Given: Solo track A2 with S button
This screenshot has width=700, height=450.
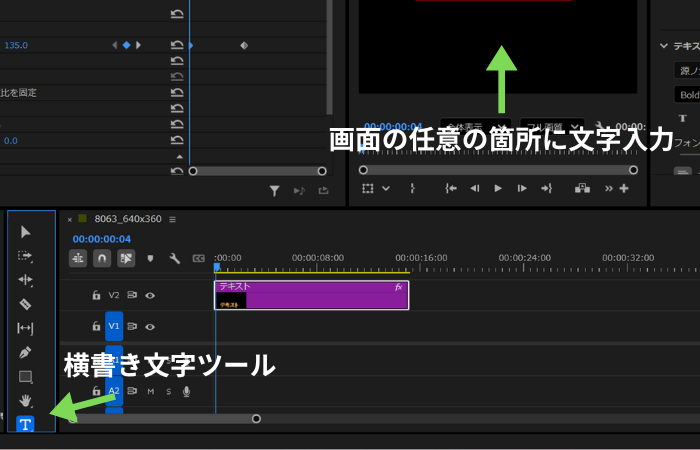Looking at the screenshot, I should [x=169, y=392].
